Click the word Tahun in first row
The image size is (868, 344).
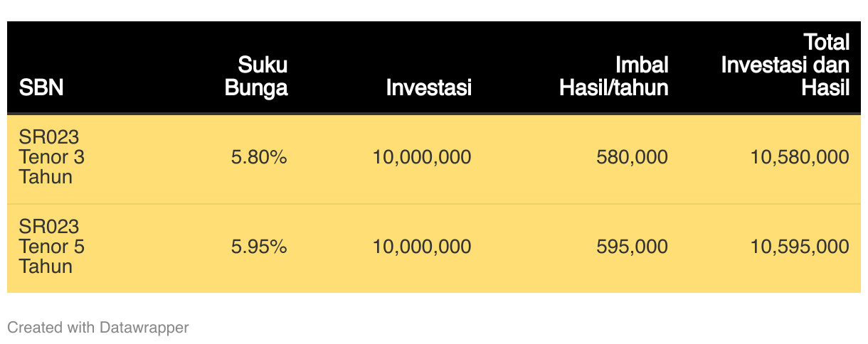46,177
